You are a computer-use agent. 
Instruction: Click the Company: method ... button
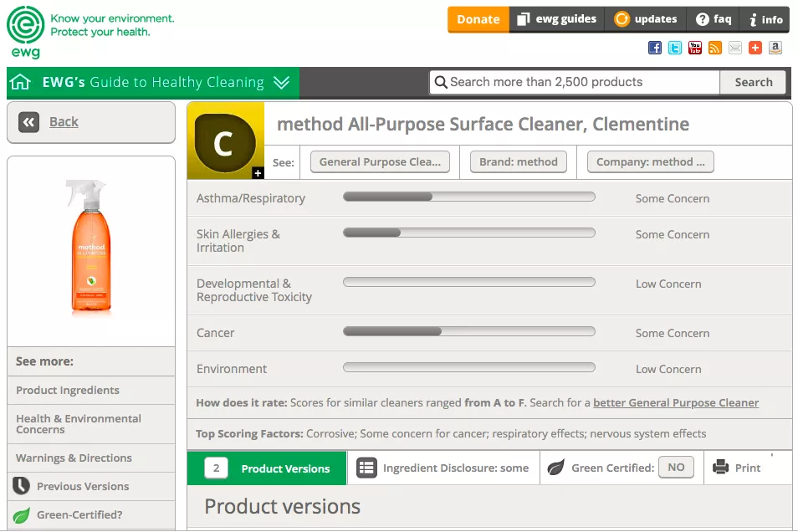(x=651, y=162)
